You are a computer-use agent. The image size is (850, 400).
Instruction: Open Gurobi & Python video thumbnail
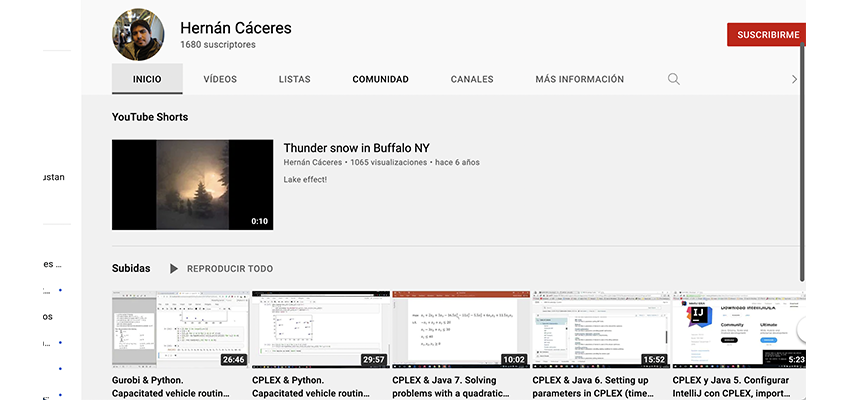(x=180, y=330)
